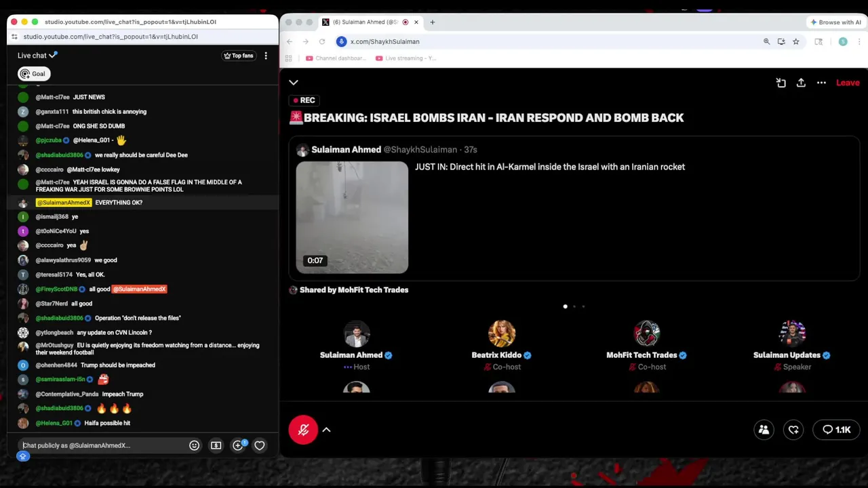Send a heart reaction in live chat

[259, 445]
